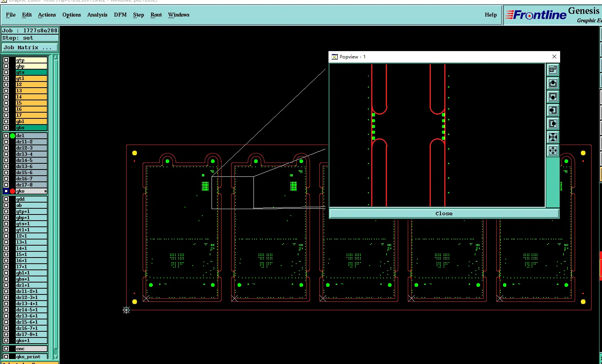602x364 pixels.
Task: Select the l5 layer name
Action: (x=31, y=103)
